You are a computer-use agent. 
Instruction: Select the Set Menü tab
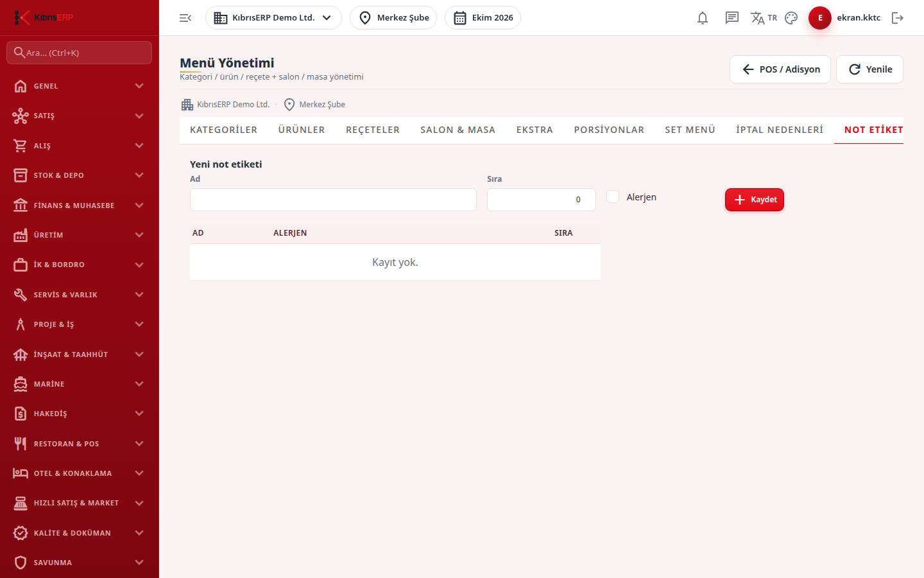690,130
